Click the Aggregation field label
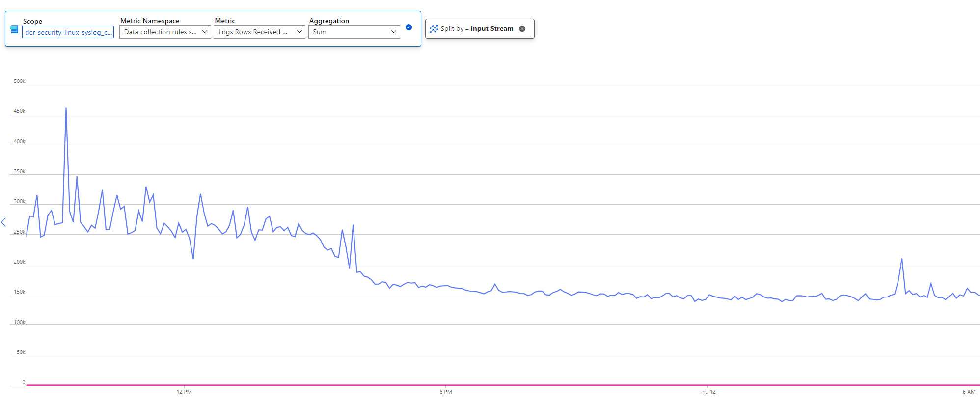Image resolution: width=980 pixels, height=405 pixels. 329,21
